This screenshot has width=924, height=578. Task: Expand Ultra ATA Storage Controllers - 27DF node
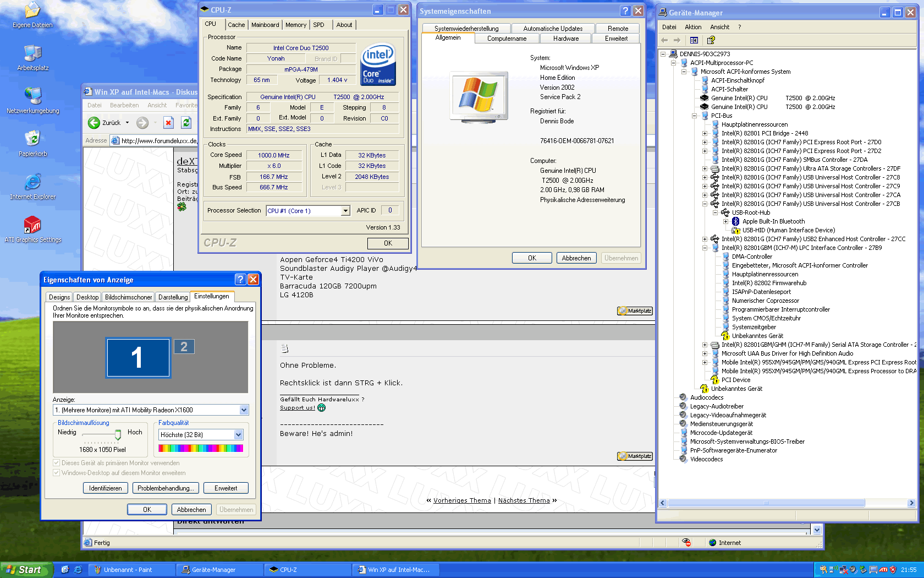coord(705,168)
